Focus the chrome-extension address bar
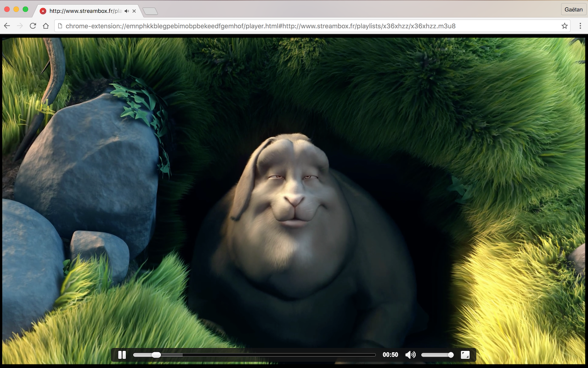 (312, 26)
